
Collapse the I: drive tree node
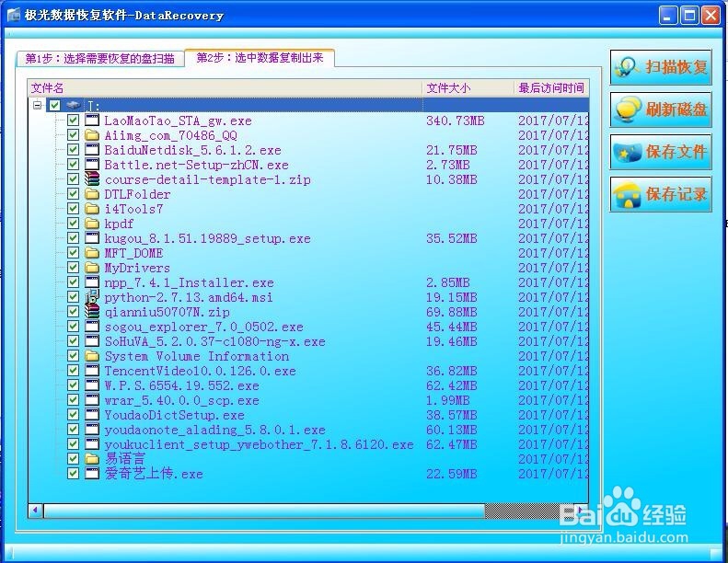point(37,106)
